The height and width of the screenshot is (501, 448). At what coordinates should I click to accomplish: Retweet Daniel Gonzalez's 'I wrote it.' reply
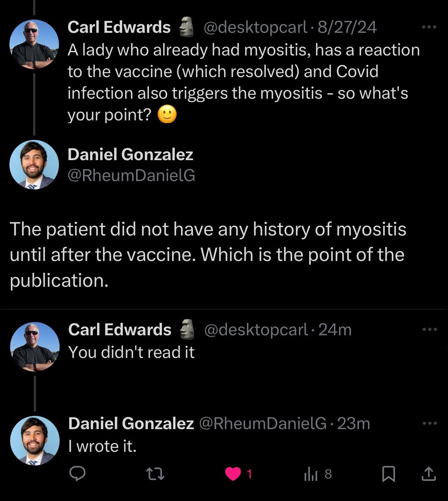pos(155,474)
